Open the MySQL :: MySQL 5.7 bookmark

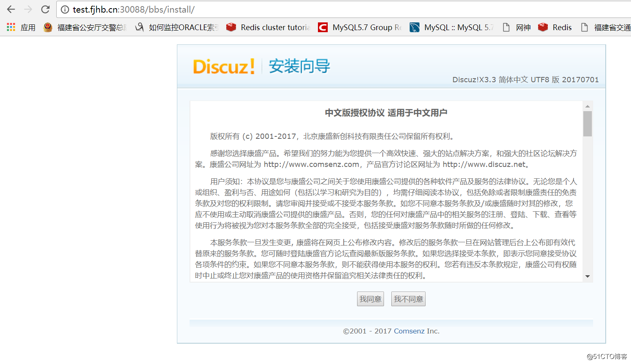pos(452,27)
